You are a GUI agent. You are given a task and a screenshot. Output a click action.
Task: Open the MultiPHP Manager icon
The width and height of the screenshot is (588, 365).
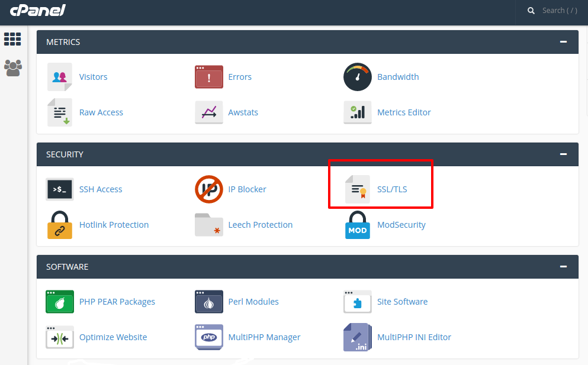click(208, 337)
